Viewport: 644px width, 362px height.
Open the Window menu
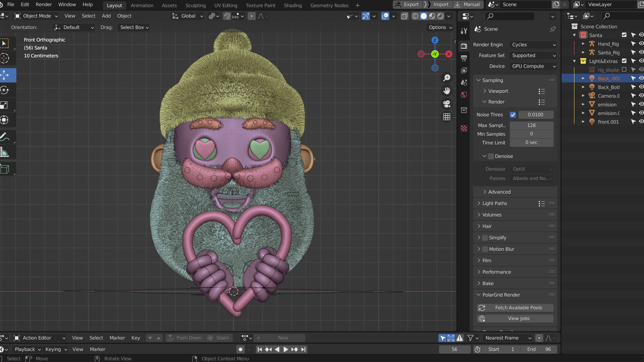point(67,5)
